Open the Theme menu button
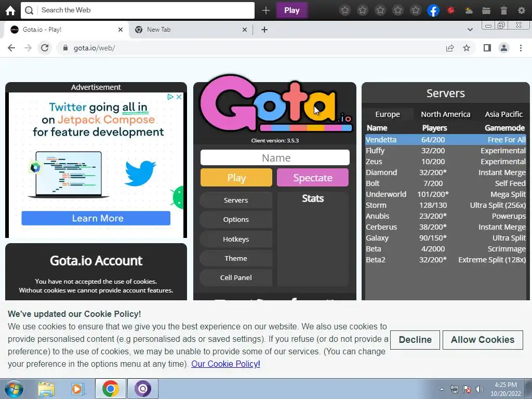Image resolution: width=532 pixels, height=399 pixels. 236,259
